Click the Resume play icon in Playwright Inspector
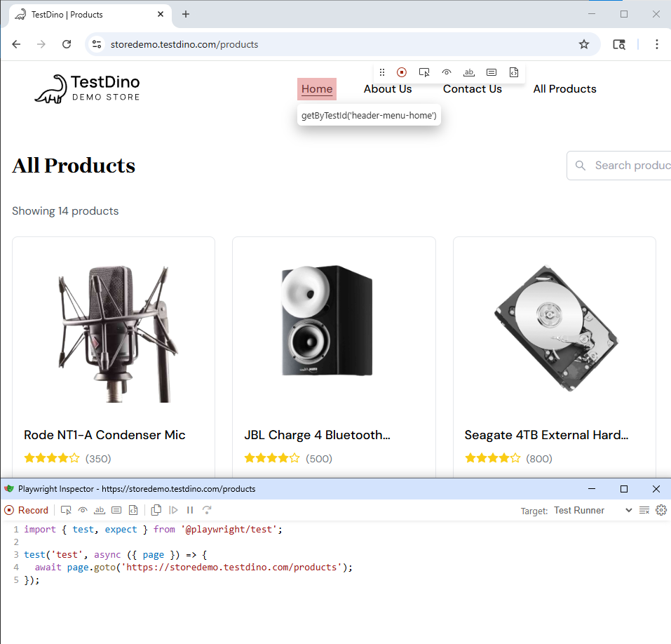Viewport: 671px width, 644px height. tap(173, 510)
